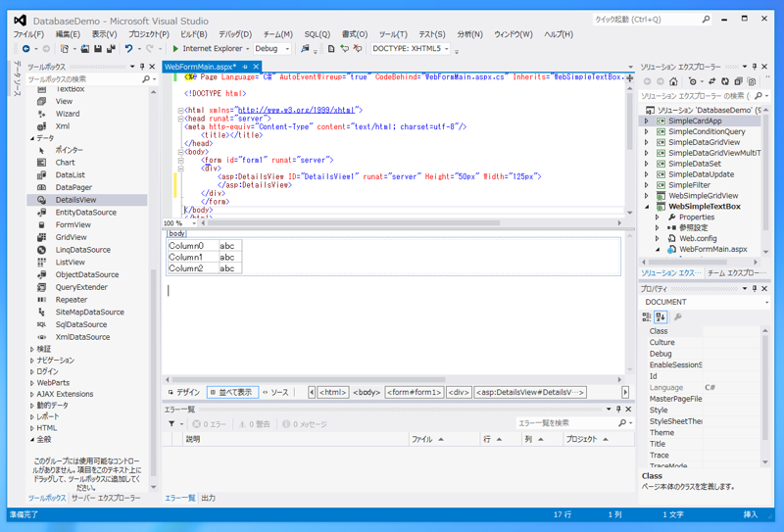
Task: Switch to the サーバー エクスプローラー tab
Action: click(106, 498)
